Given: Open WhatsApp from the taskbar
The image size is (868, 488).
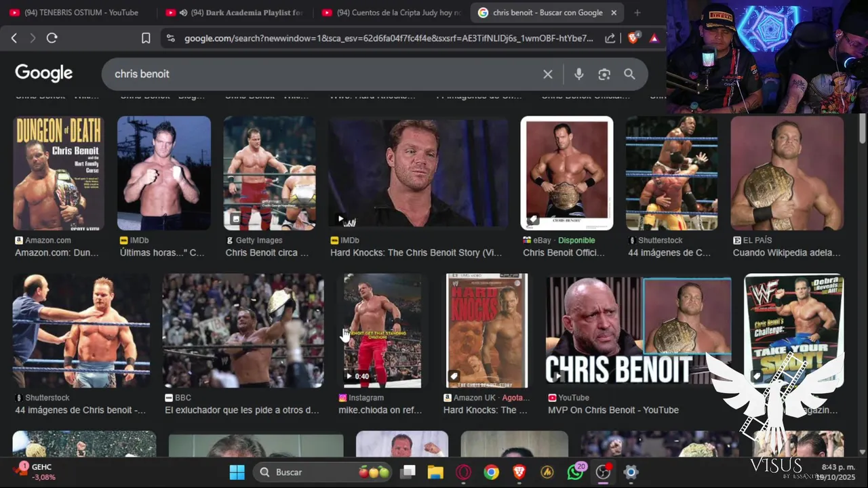Looking at the screenshot, I should coord(575,472).
